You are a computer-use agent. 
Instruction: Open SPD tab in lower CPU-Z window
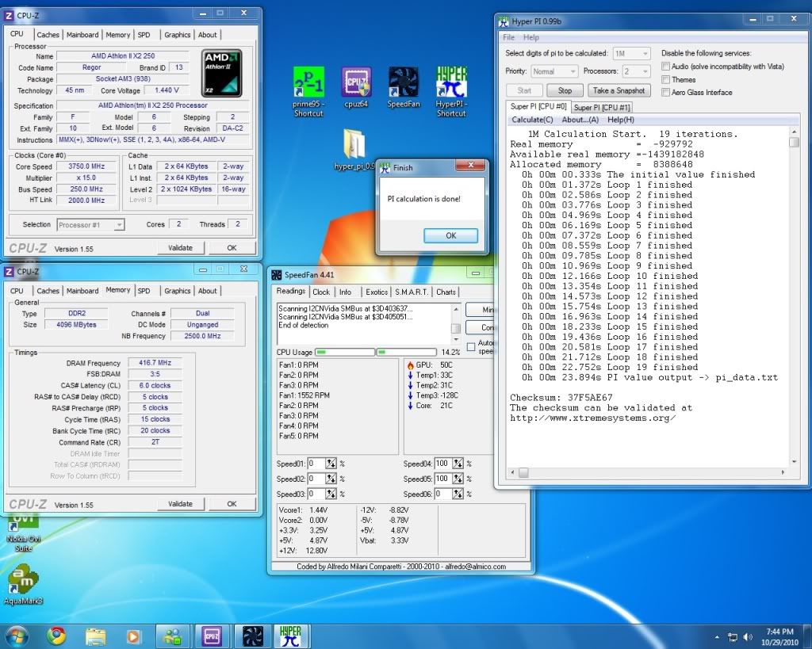144,291
